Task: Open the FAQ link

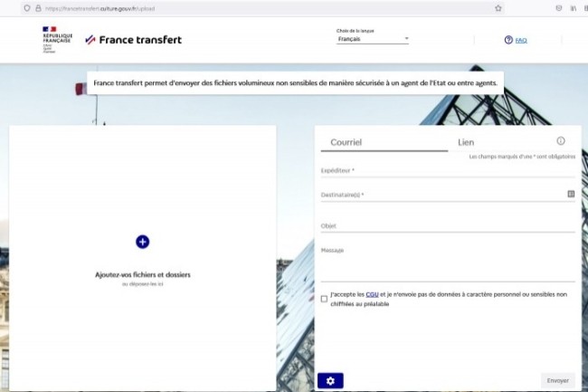Action: point(521,41)
